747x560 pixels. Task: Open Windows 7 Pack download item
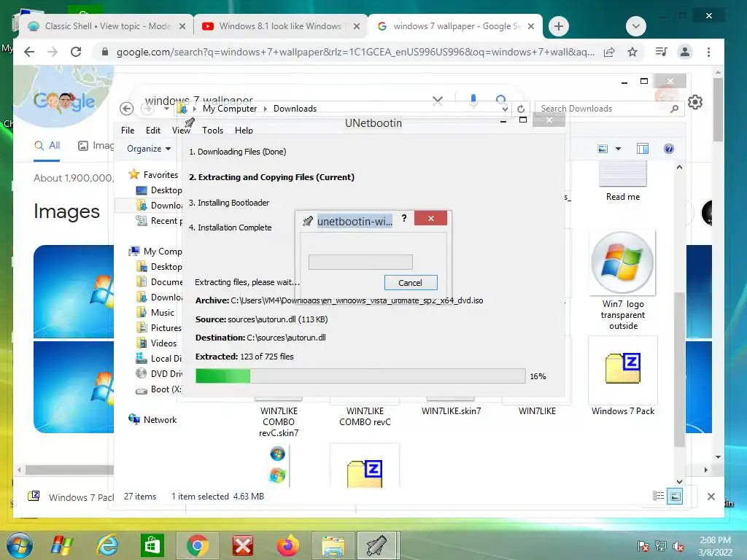71,497
